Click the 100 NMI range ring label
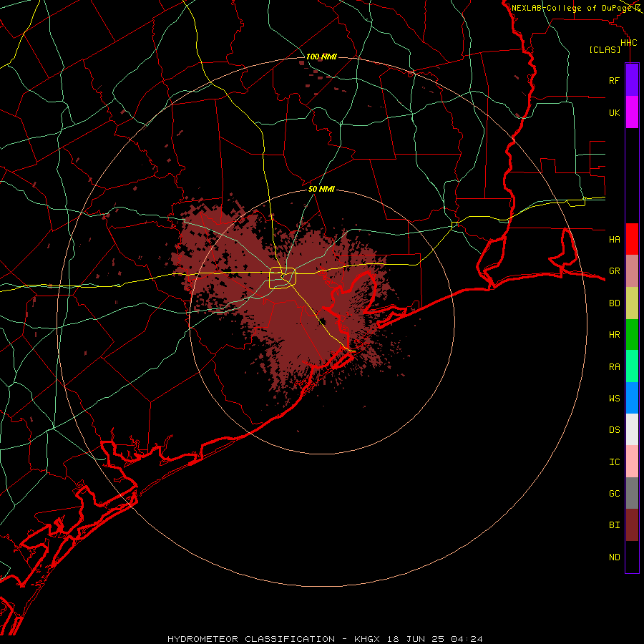The image size is (644, 644). [x=321, y=57]
